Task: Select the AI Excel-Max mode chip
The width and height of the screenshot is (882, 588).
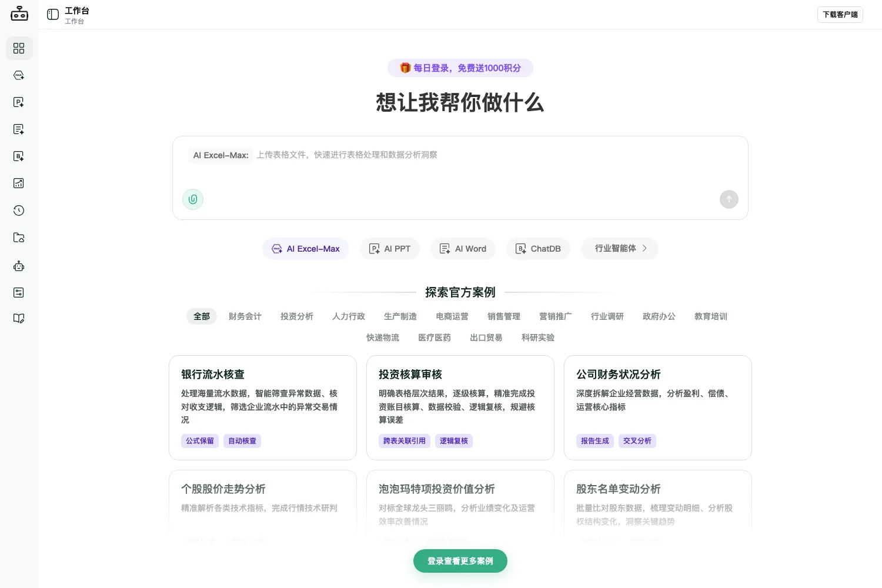Action: (306, 249)
